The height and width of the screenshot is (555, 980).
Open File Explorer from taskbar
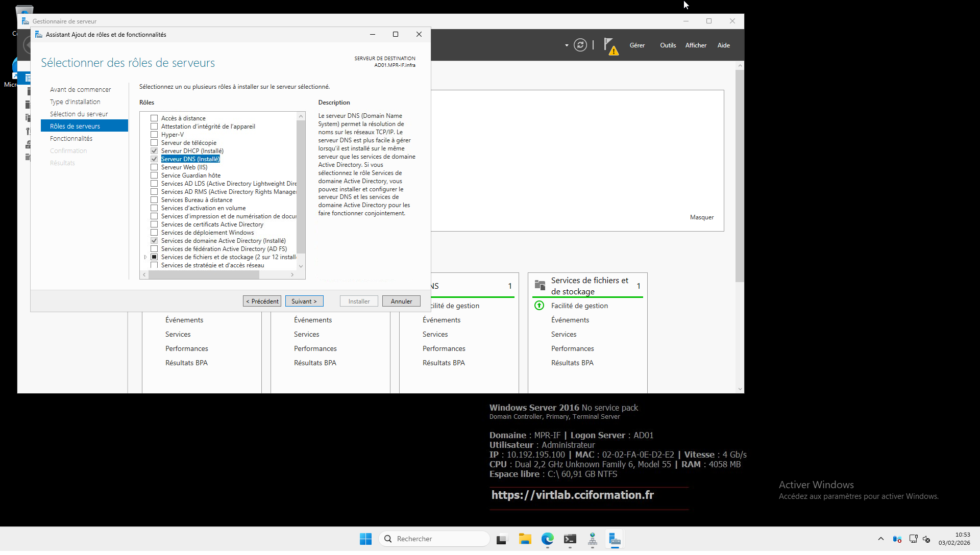525,539
